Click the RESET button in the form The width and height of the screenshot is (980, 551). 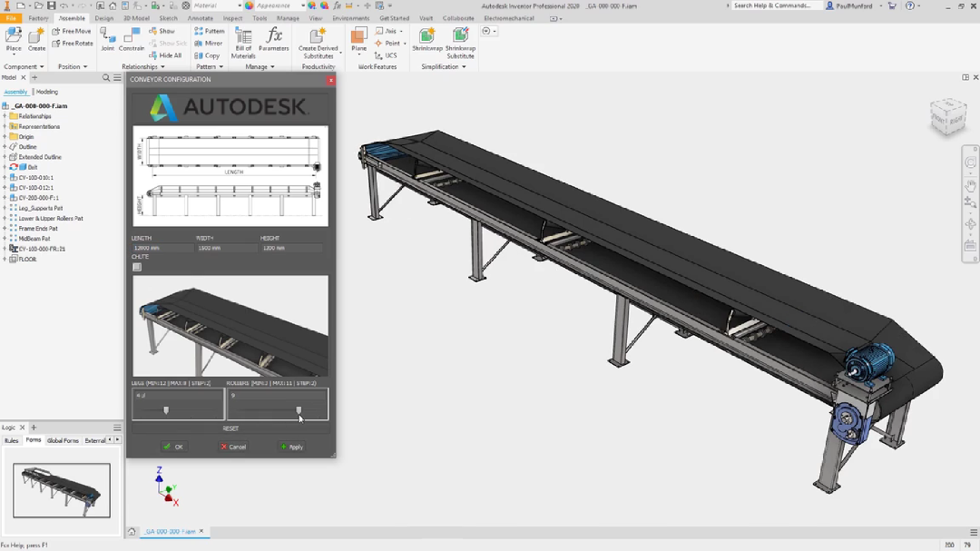coord(230,428)
